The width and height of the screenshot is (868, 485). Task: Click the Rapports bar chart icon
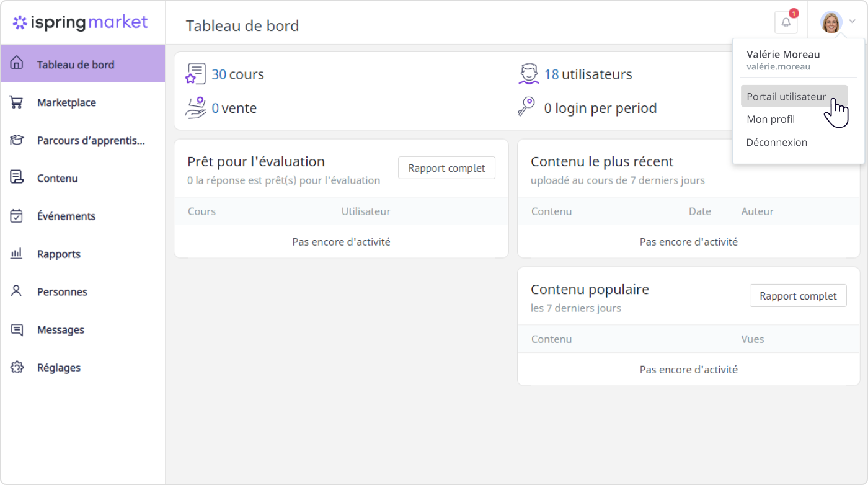17,254
